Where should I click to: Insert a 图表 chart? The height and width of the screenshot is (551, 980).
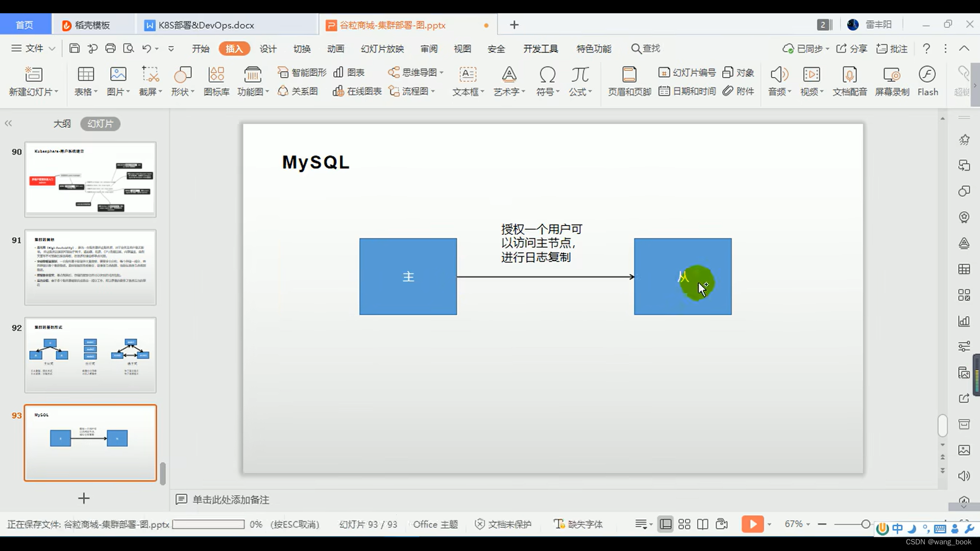349,72
